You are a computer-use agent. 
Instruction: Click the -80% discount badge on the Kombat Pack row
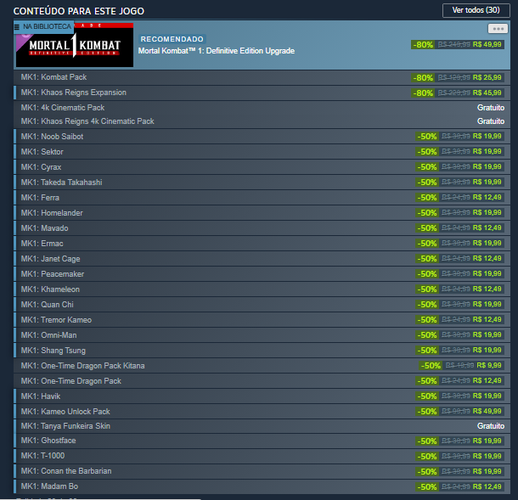423,78
